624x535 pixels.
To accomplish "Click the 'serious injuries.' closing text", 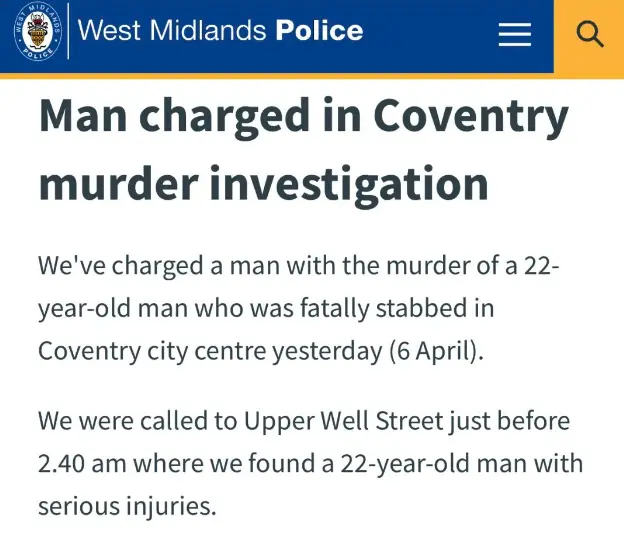I will coord(127,507).
